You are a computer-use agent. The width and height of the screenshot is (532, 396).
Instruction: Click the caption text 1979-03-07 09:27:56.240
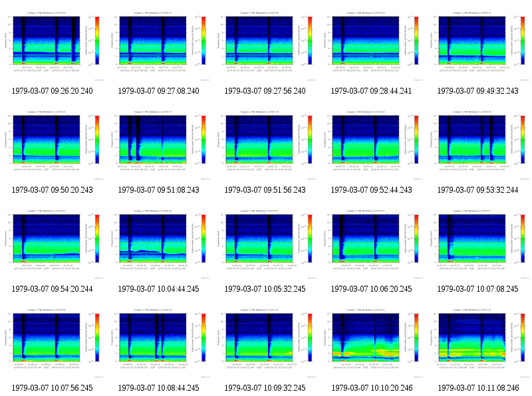point(265,91)
